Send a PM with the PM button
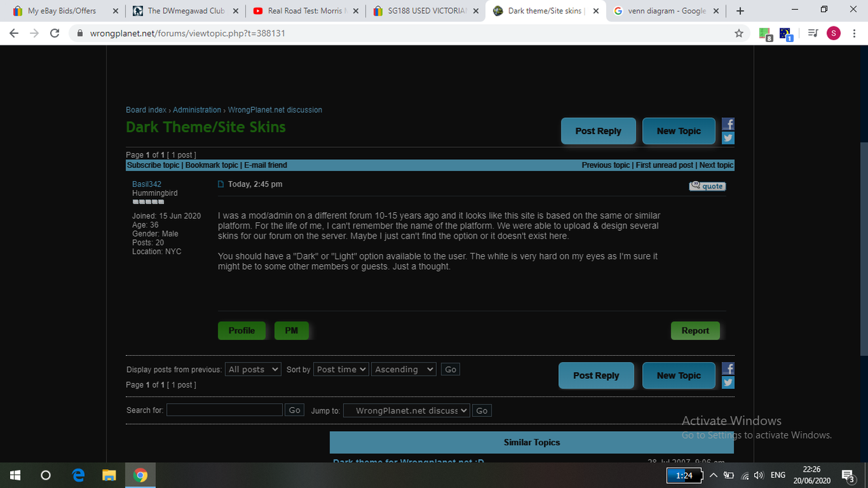This screenshot has width=868, height=488. pyautogui.click(x=292, y=331)
